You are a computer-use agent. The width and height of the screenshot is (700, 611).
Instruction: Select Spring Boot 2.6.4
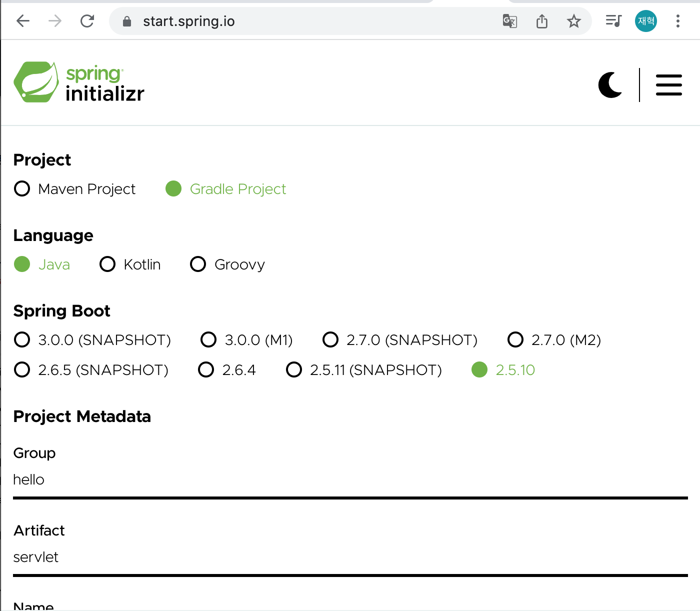point(227,370)
